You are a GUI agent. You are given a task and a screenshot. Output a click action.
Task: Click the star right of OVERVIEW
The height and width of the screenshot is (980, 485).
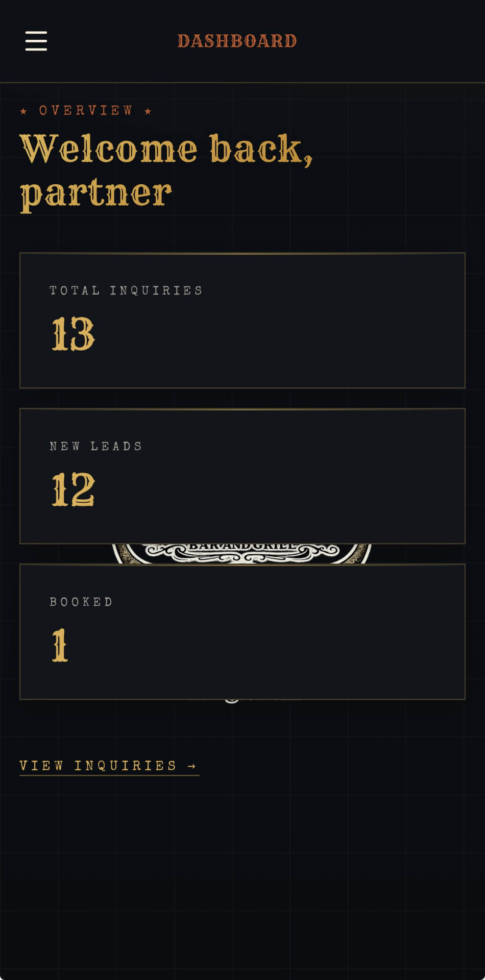click(148, 111)
